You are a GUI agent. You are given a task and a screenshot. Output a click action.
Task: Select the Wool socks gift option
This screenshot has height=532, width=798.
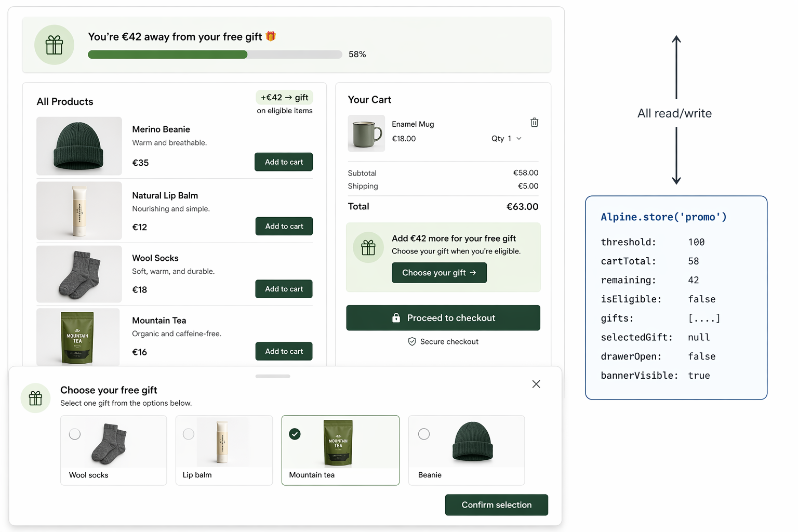click(75, 434)
